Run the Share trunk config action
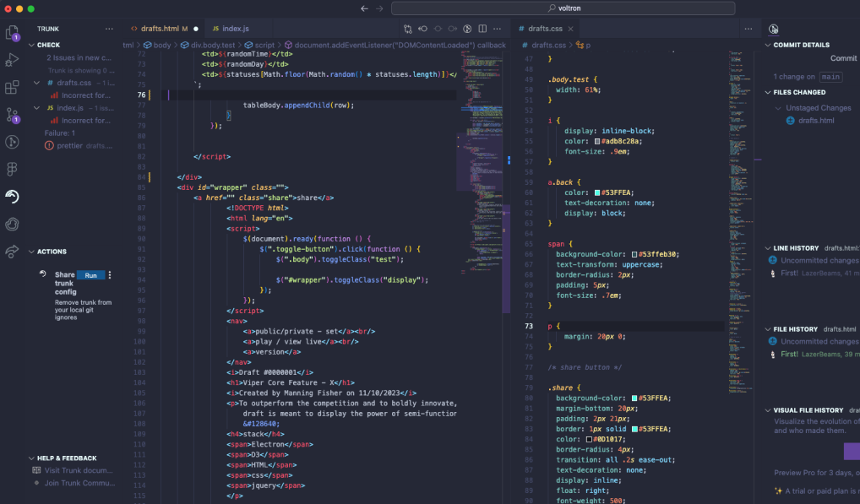This screenshot has height=504, width=860. coord(91,275)
